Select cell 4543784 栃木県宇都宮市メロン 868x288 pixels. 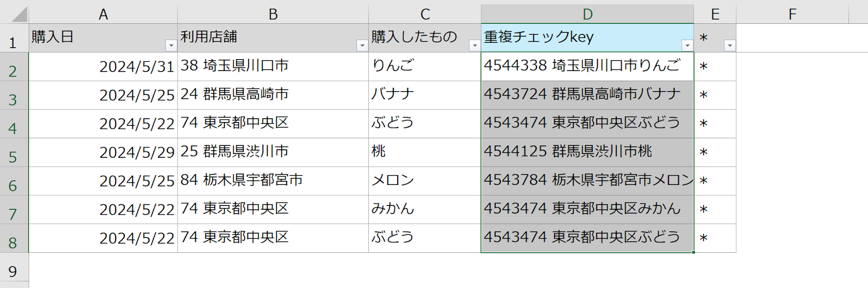[x=588, y=181]
